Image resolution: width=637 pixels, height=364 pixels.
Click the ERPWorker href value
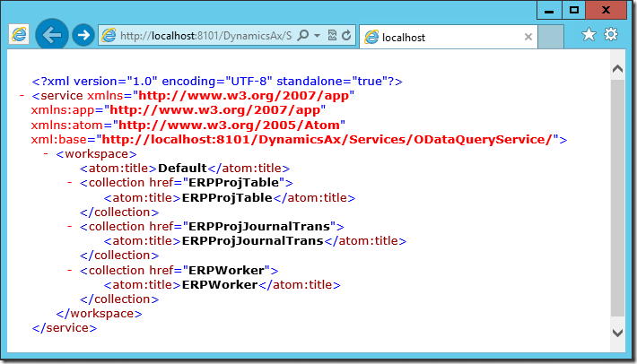click(x=226, y=270)
